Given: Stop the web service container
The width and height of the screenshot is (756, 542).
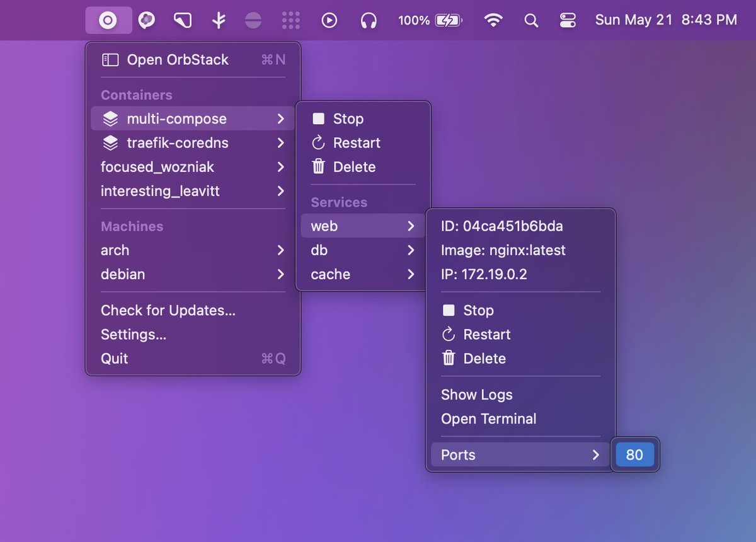Looking at the screenshot, I should [520, 310].
